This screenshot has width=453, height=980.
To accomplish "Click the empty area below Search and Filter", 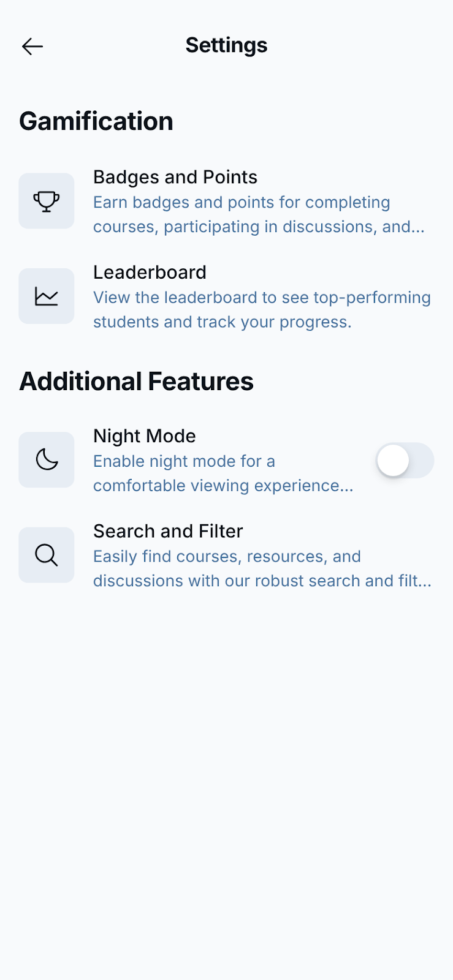I will (x=226, y=766).
